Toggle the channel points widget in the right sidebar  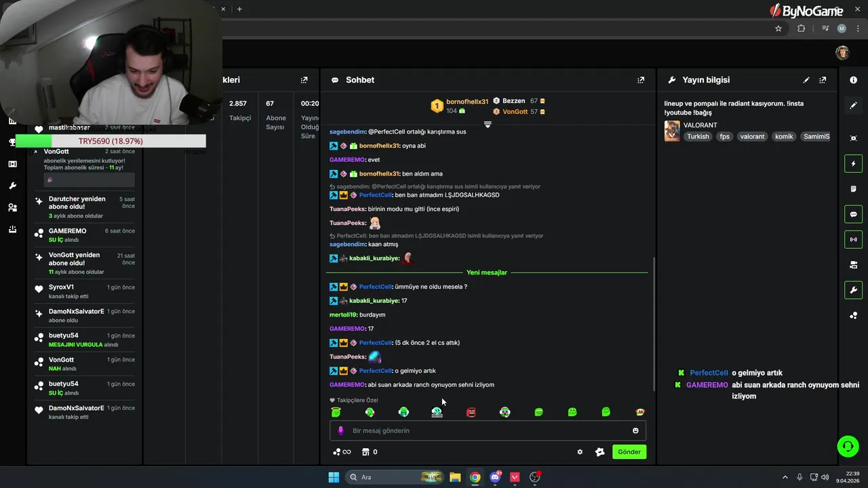tap(853, 316)
